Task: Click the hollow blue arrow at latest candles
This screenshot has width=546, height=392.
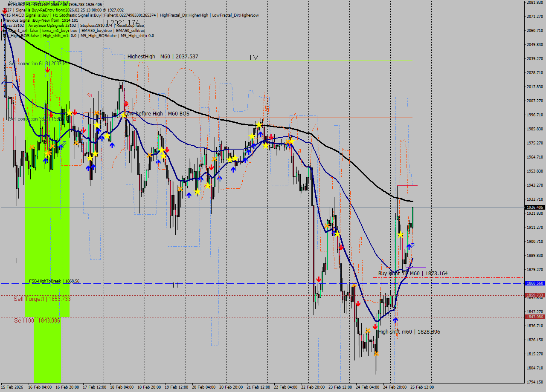Action: [x=412, y=245]
